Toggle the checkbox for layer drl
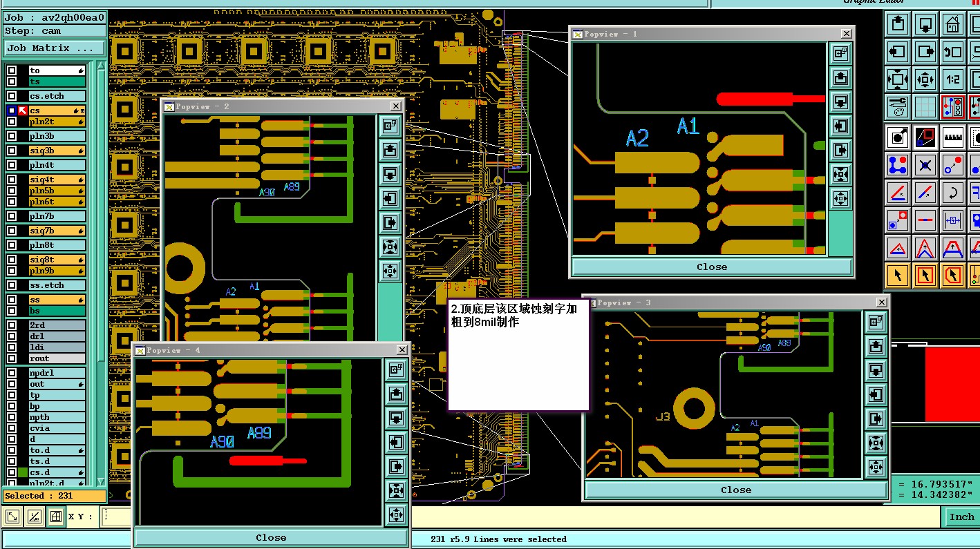The image size is (980, 549). coord(12,336)
